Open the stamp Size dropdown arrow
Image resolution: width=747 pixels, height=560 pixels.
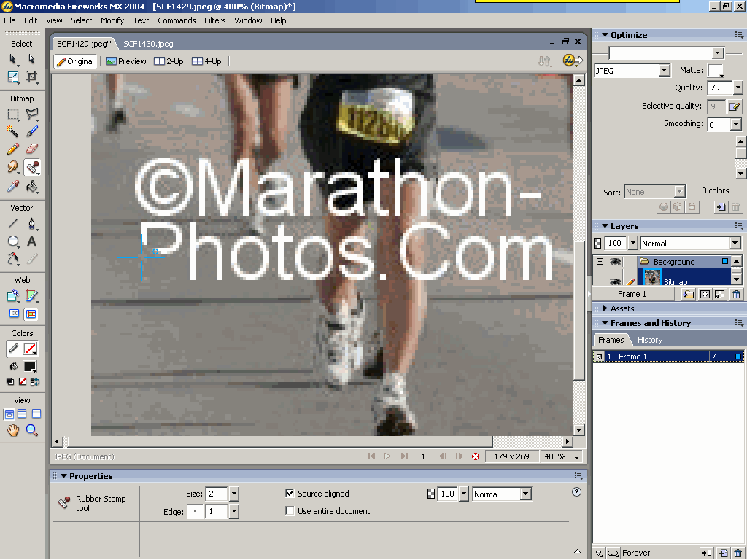click(234, 494)
